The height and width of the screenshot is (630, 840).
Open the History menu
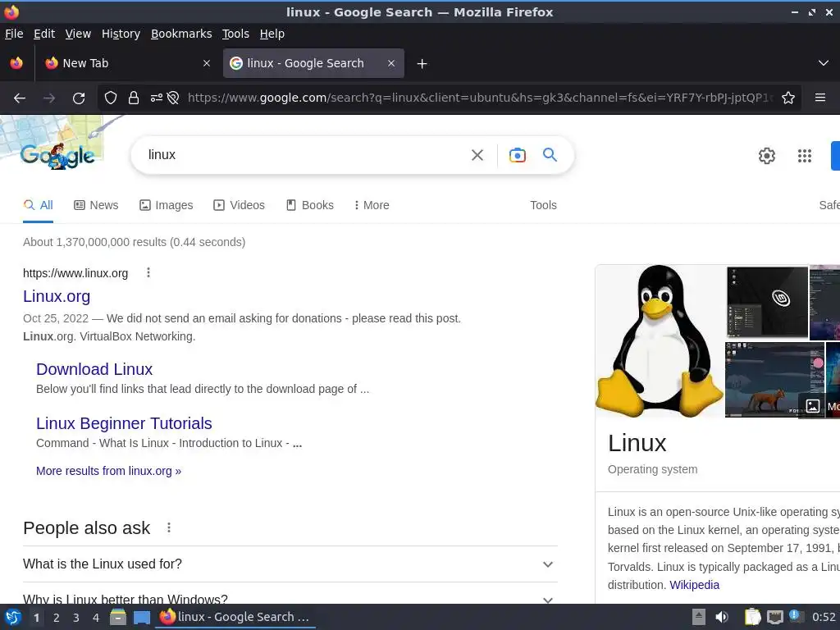click(121, 34)
